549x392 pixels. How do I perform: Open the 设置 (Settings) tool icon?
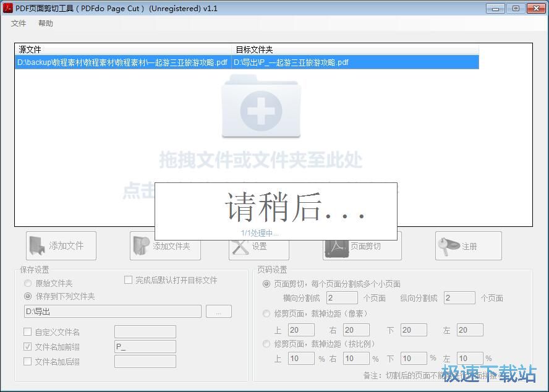click(241, 245)
